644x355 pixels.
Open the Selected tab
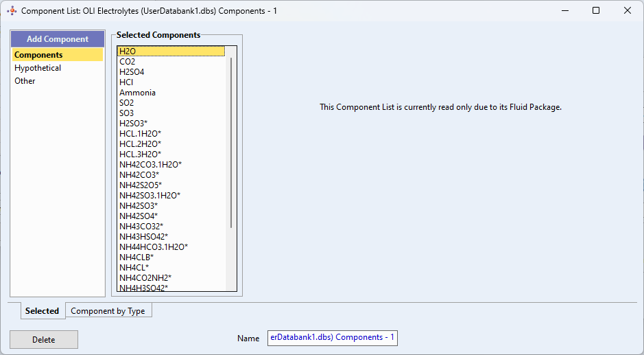pyautogui.click(x=43, y=311)
